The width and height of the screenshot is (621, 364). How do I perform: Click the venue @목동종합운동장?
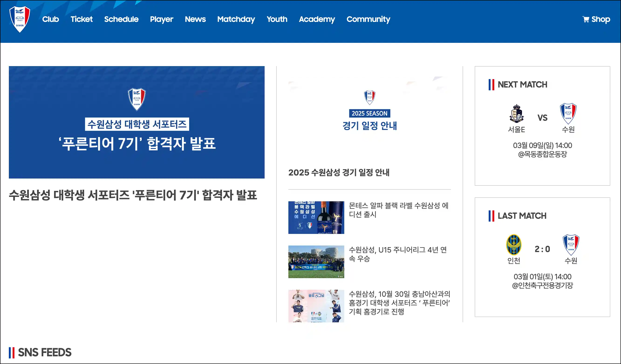[543, 154]
